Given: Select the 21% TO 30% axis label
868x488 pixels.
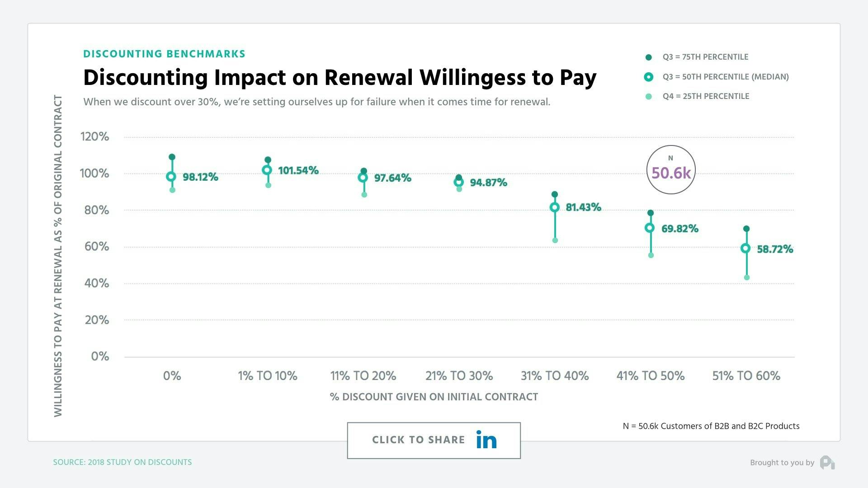Looking at the screenshot, I should point(459,375).
